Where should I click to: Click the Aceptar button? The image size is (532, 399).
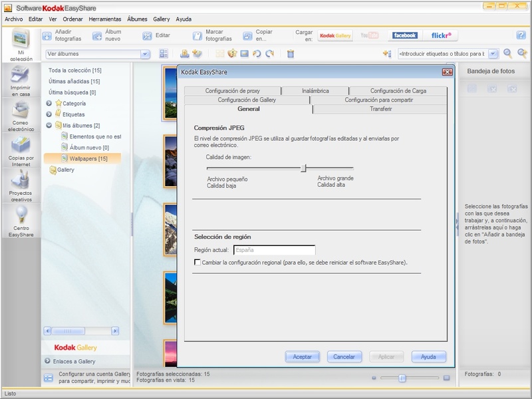click(x=304, y=357)
